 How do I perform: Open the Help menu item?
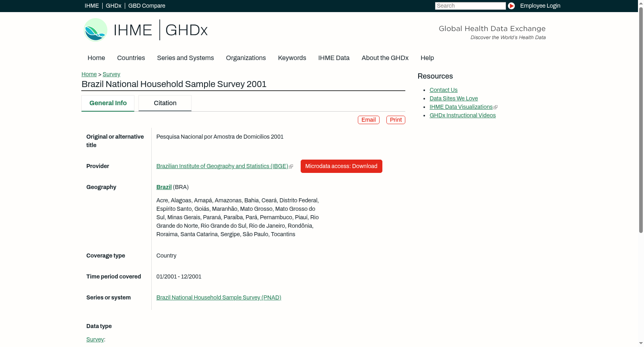tap(427, 58)
